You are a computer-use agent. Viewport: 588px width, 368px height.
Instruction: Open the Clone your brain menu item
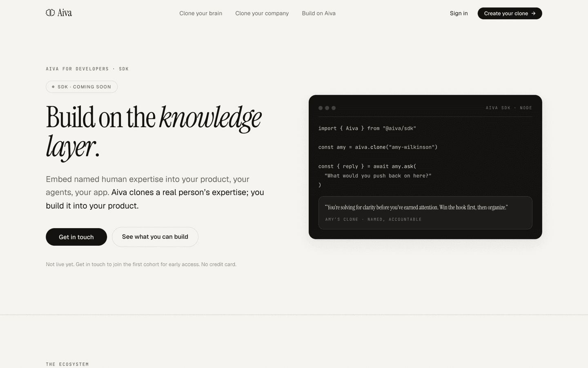(200, 13)
